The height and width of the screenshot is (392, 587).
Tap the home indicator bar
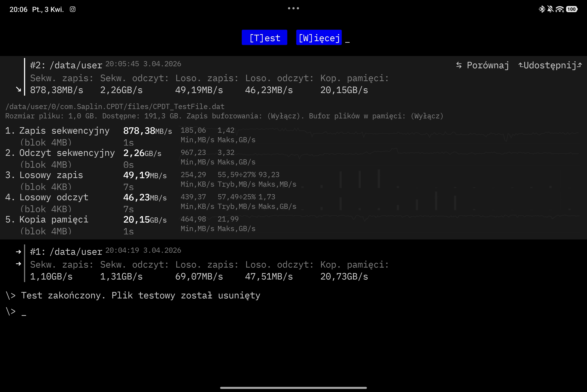(293, 388)
